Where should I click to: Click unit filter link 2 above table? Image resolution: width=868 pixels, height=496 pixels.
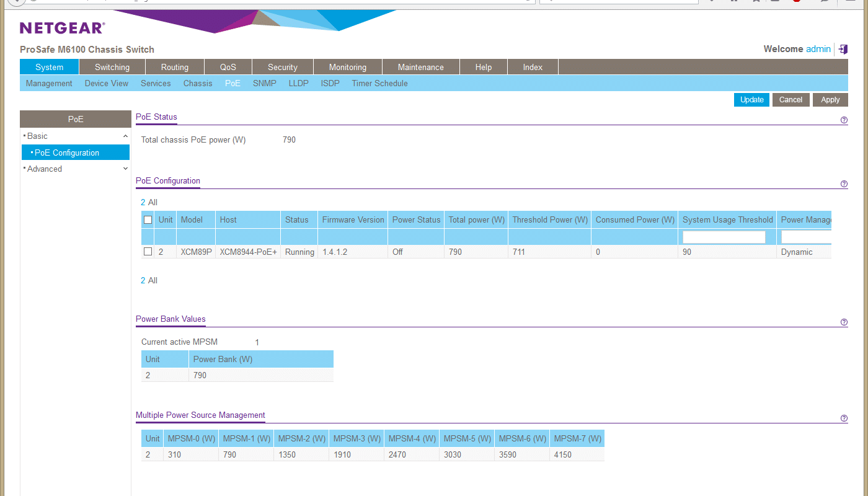tap(143, 202)
